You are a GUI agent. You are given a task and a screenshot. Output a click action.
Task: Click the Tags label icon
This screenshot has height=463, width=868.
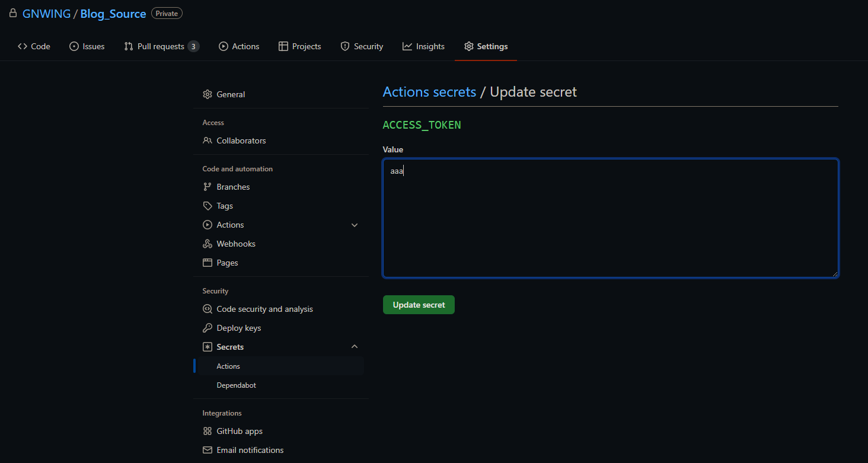pyautogui.click(x=208, y=206)
